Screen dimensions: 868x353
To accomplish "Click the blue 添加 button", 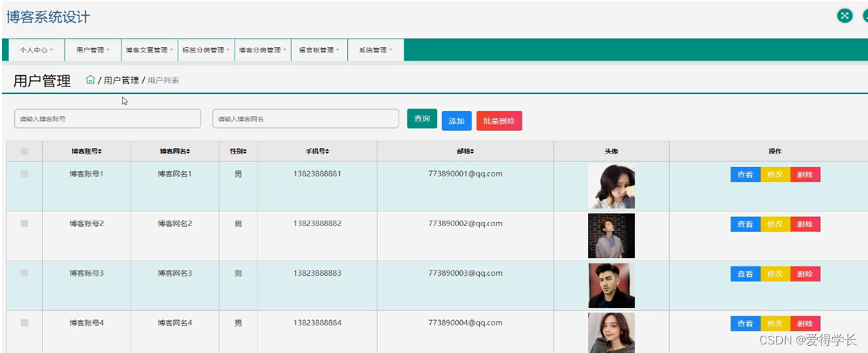I will pos(457,121).
